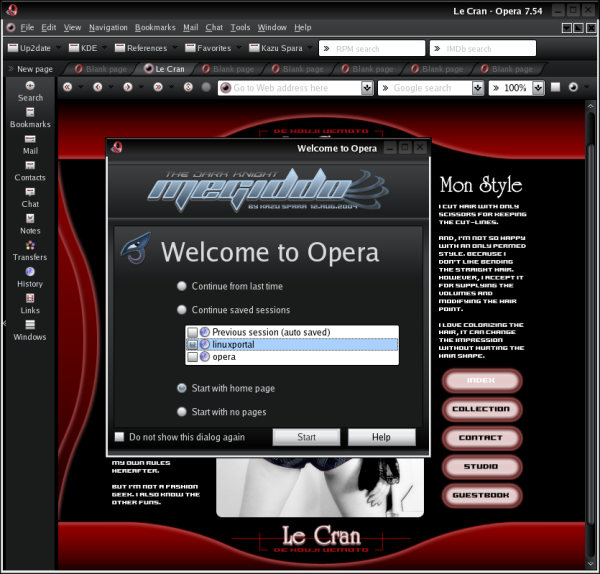Open the rewind button history arrow
600x574 pixels.
point(81,87)
